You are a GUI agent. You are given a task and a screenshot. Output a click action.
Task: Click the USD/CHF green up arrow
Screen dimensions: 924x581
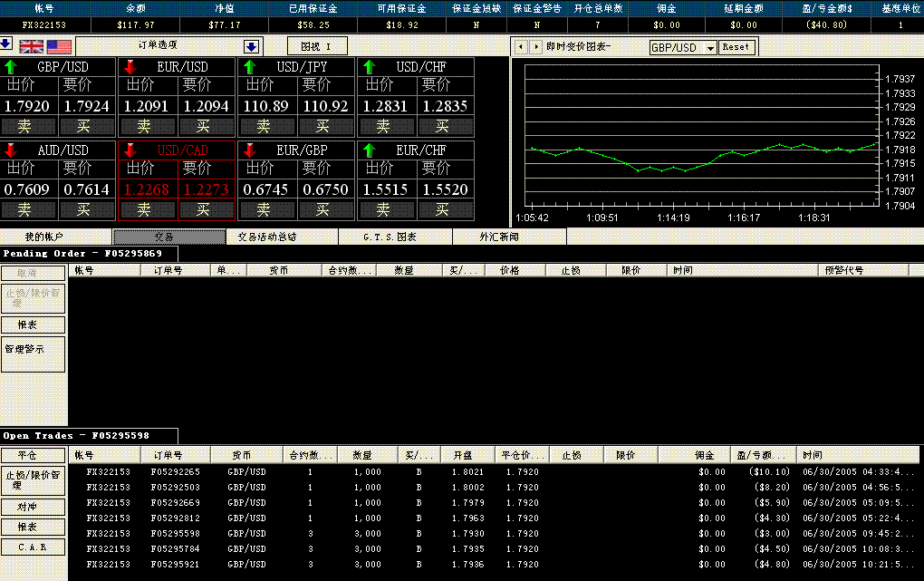tap(370, 67)
